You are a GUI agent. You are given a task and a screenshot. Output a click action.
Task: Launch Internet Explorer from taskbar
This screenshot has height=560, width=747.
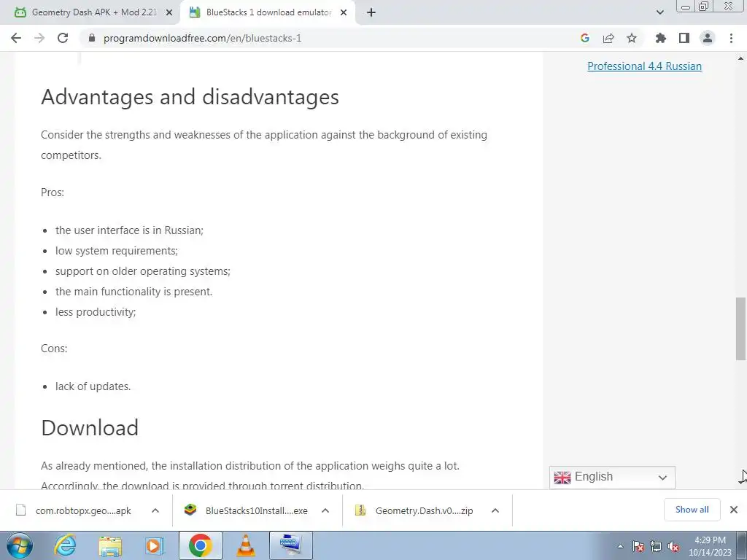coord(65,545)
